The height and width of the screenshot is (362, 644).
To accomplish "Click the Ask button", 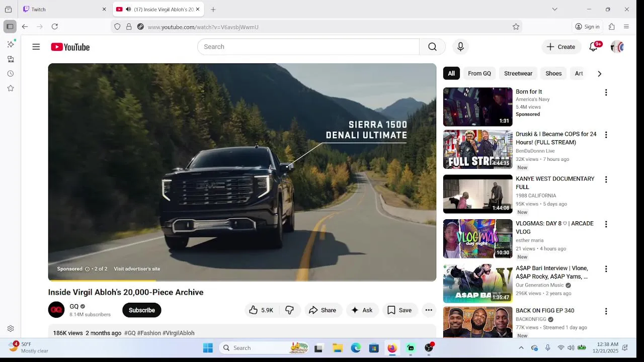I will [362, 310].
